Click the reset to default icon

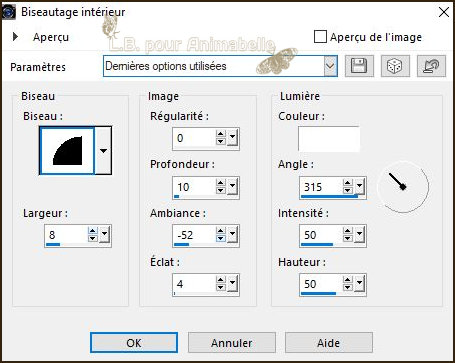click(431, 66)
